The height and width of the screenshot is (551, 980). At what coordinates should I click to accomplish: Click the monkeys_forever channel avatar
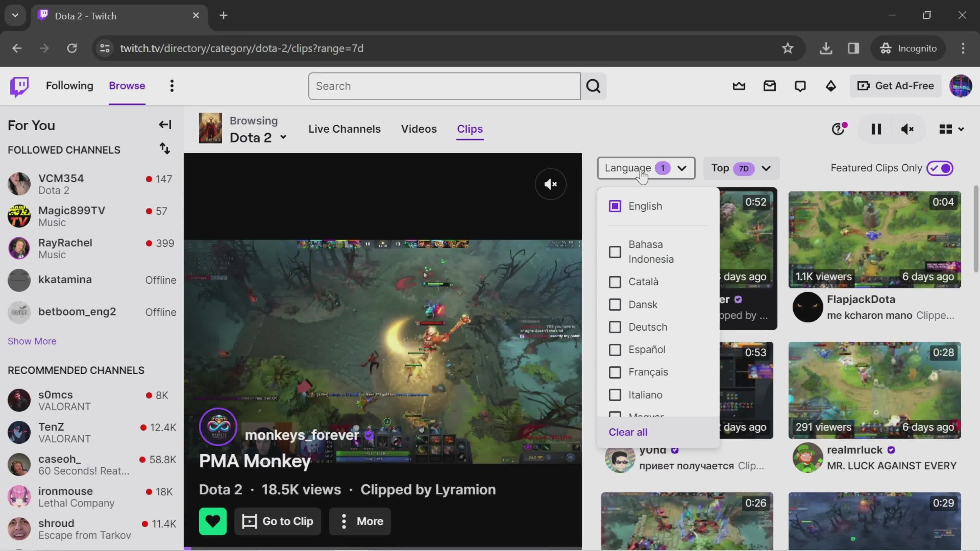(x=218, y=426)
